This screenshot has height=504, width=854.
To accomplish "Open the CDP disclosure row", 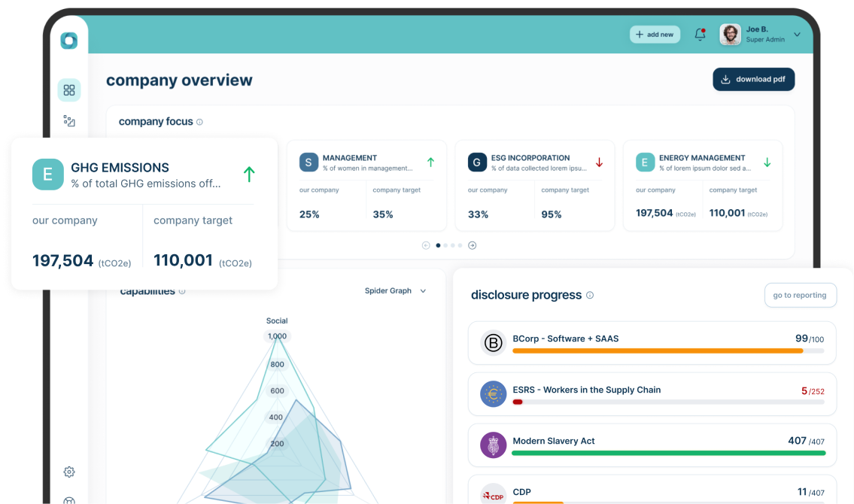I will click(652, 490).
